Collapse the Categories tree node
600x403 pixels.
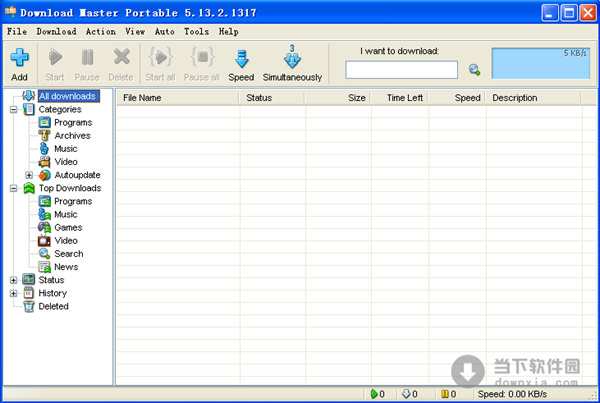click(x=13, y=109)
